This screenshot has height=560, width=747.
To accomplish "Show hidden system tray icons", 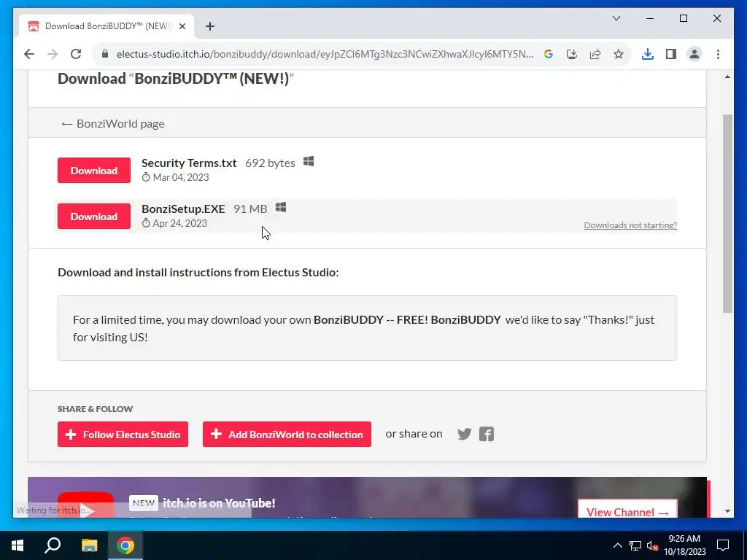I will [x=617, y=545].
